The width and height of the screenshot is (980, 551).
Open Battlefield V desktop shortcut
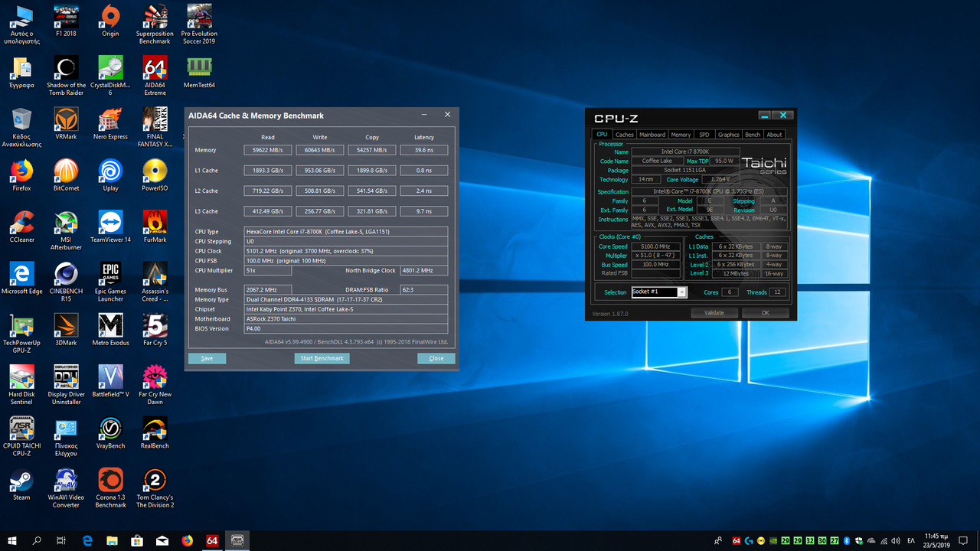(110, 381)
